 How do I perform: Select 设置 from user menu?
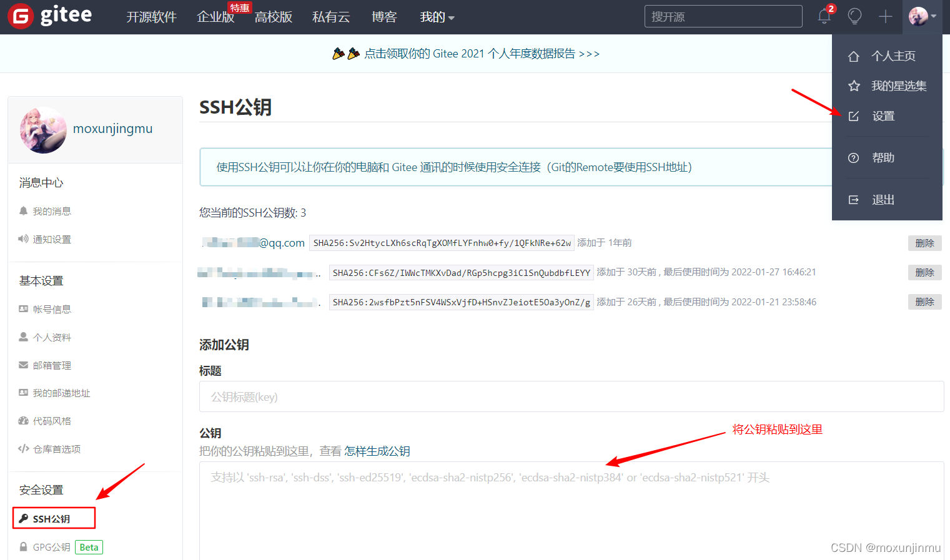click(x=883, y=116)
